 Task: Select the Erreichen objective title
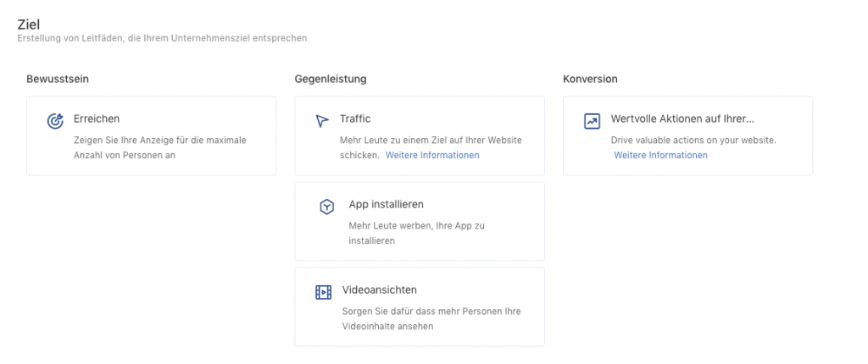click(97, 119)
